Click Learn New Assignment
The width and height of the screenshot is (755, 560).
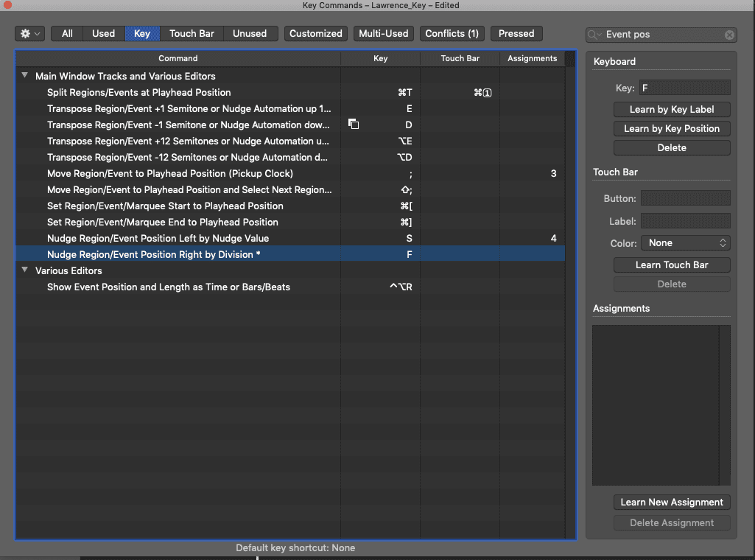(x=672, y=503)
